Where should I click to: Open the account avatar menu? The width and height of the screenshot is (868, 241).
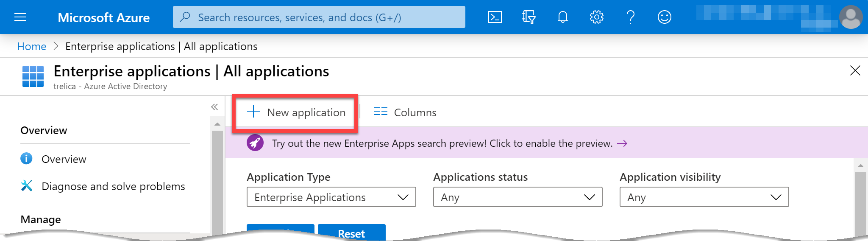pyautogui.click(x=851, y=17)
